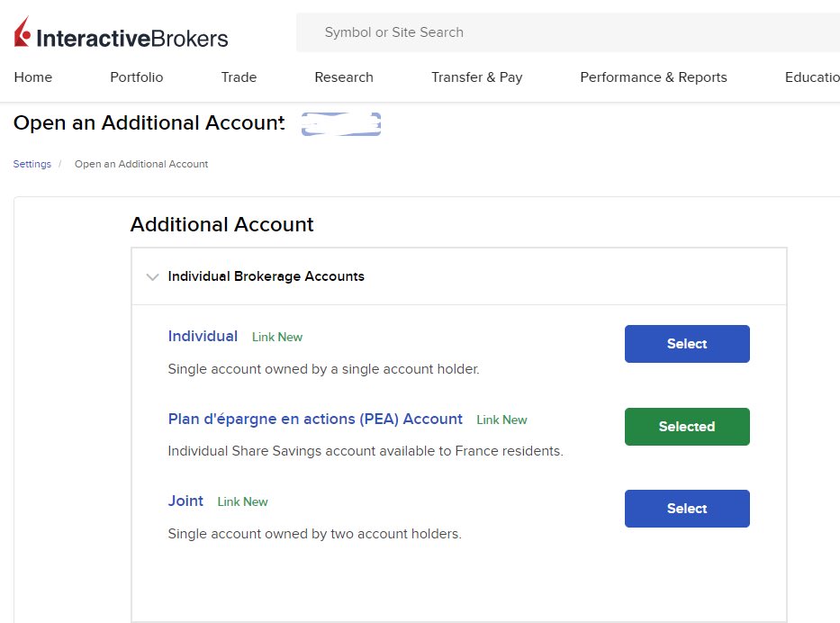Click 'Individual Share Savings account' description
Screen dimensions: 840x623
[x=366, y=451]
